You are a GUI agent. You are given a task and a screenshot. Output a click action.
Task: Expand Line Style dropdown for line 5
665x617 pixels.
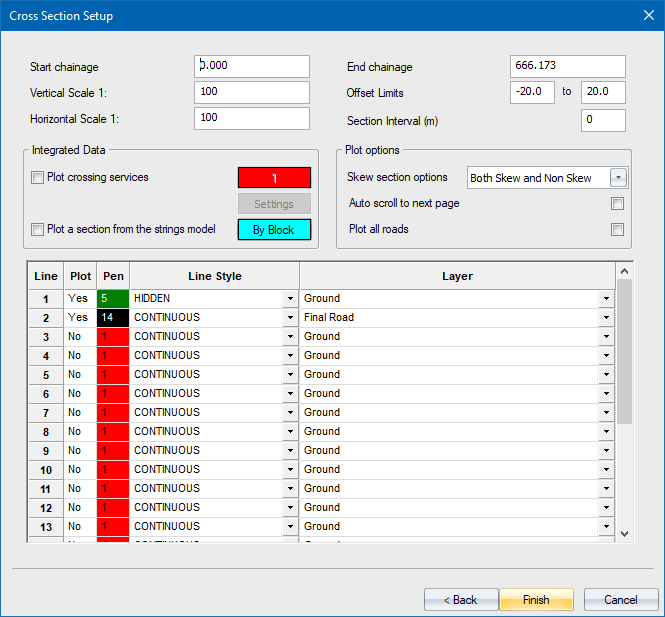290,374
